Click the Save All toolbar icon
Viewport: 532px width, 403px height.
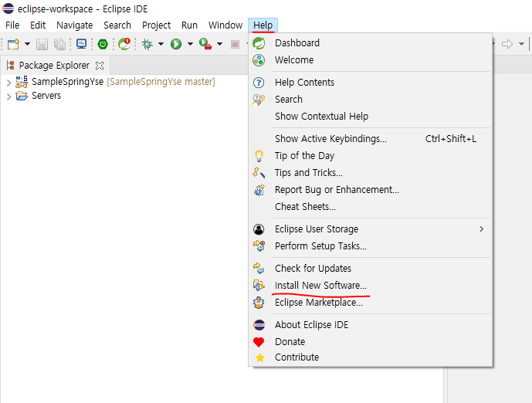coord(59,44)
